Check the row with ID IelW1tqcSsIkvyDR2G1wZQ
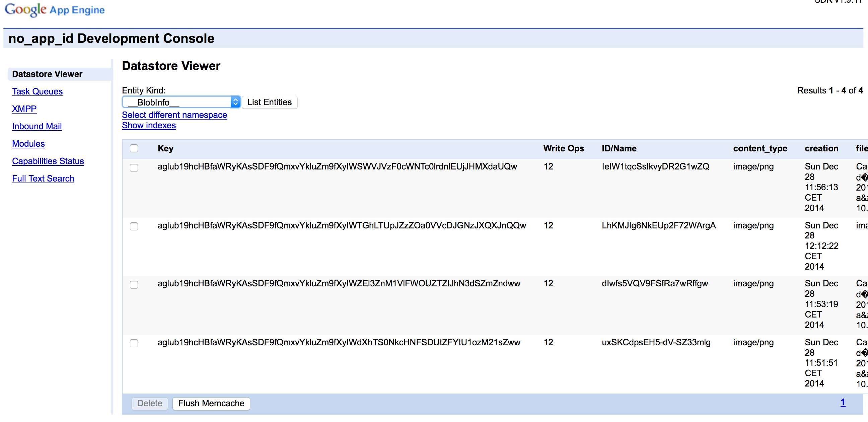Image resolution: width=868 pixels, height=422 pixels. (134, 167)
